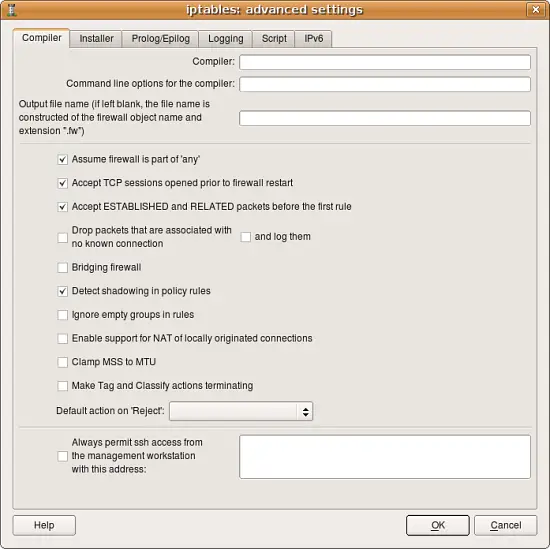Confirm settings with the OK button
The width and height of the screenshot is (550, 549).
[437, 525]
